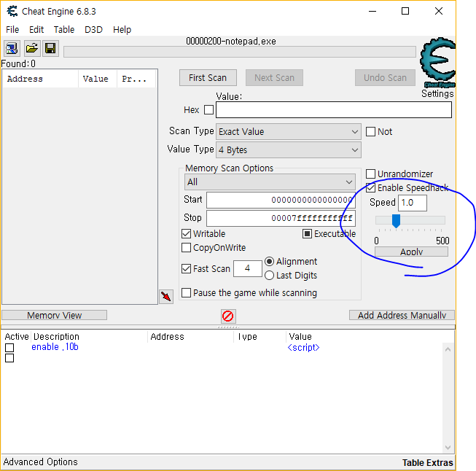The image size is (476, 471).
Task: Click the speedhack Apply button
Action: (x=411, y=252)
